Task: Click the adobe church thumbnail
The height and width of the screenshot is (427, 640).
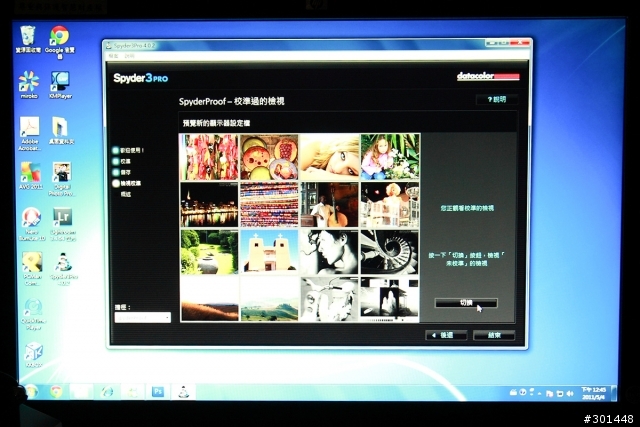Action: (269, 252)
